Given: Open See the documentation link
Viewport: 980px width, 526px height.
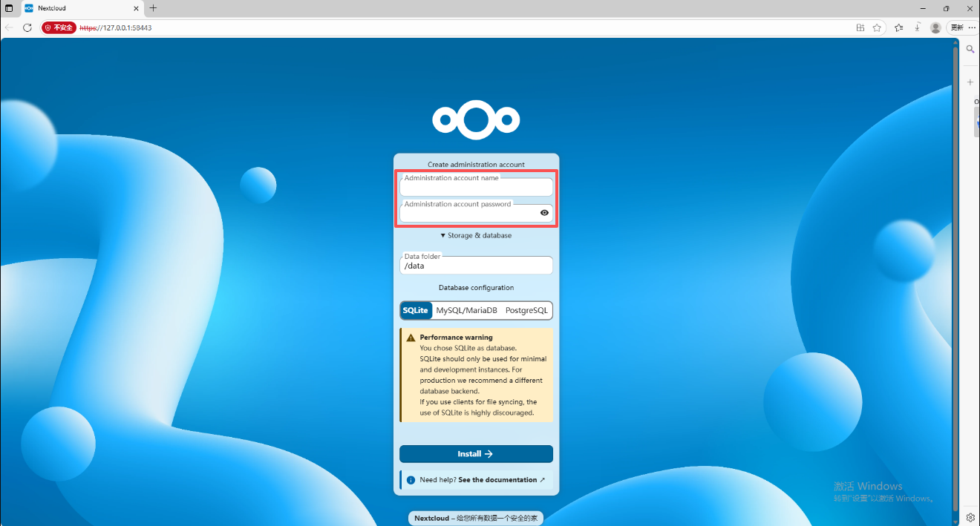Looking at the screenshot, I should 502,480.
